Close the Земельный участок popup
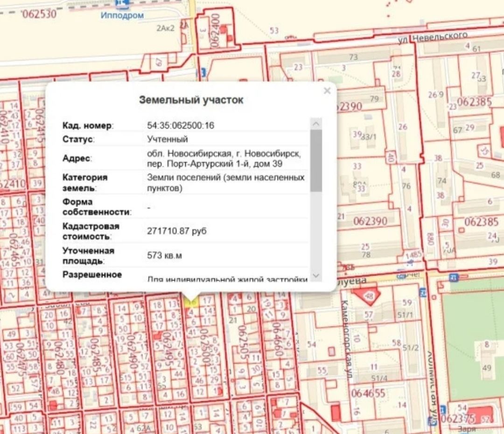This screenshot has width=504, height=434. pos(327,91)
